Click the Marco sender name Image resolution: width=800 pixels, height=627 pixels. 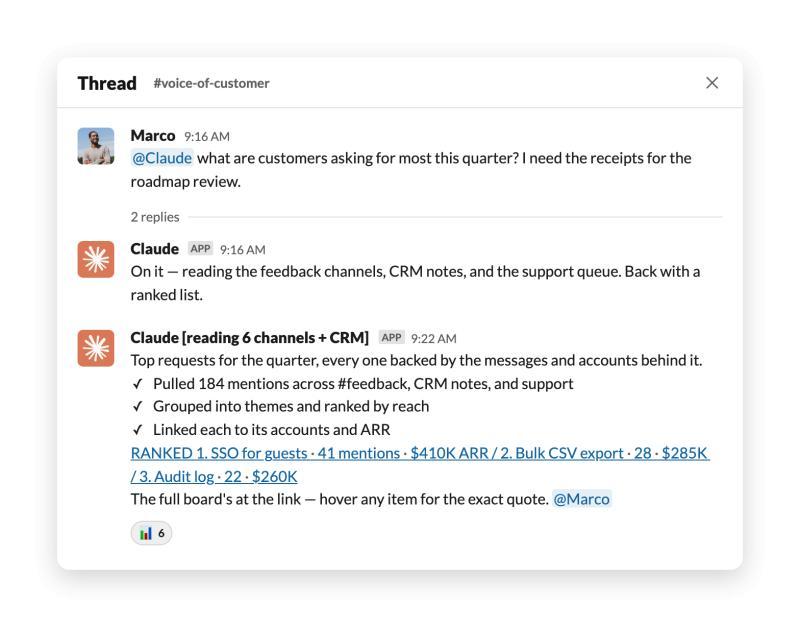point(153,136)
